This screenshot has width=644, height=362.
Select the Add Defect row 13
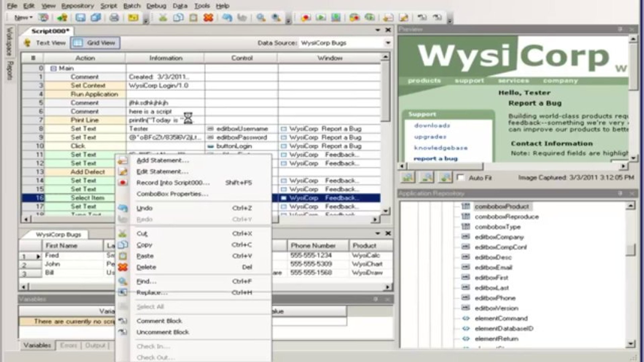[x=201, y=172]
